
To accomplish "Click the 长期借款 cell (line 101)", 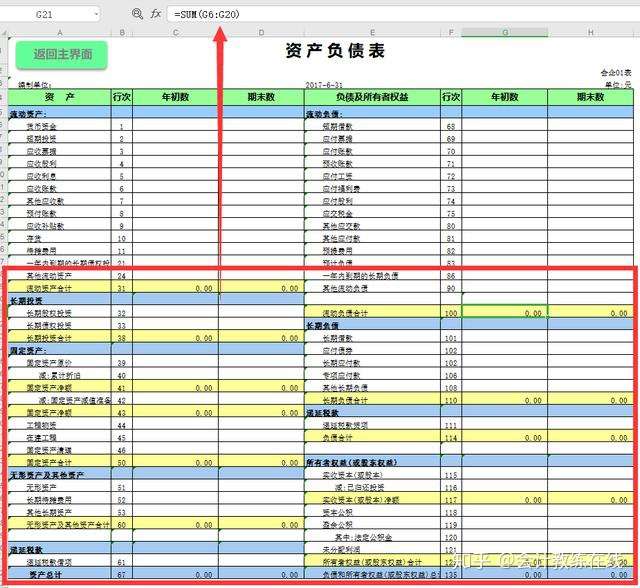I will point(372,338).
